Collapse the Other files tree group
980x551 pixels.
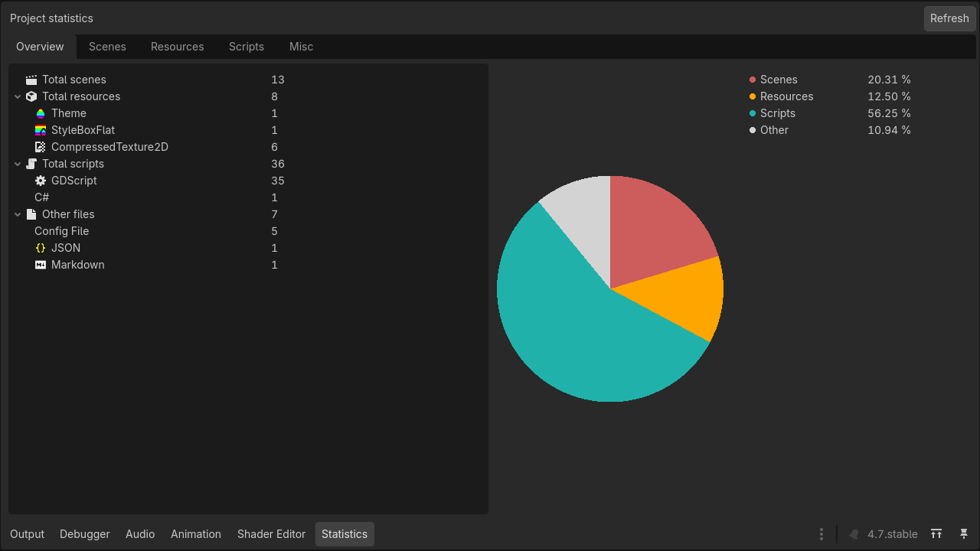pos(18,214)
